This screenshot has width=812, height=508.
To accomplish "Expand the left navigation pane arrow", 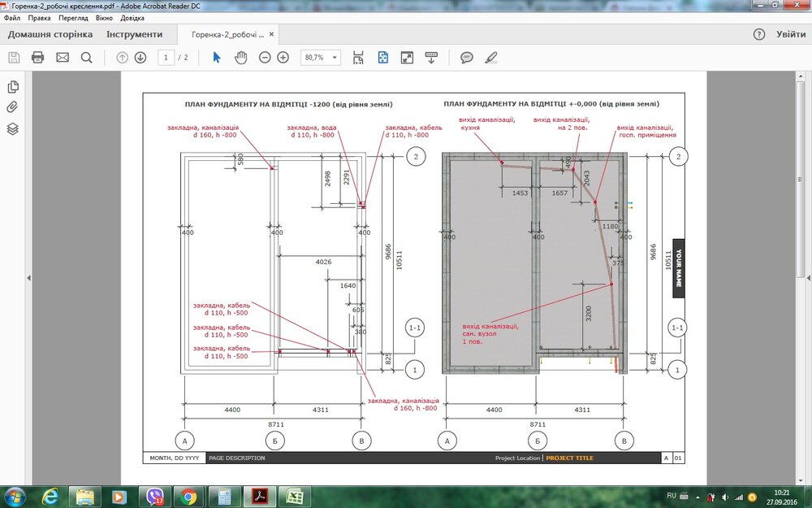I will tap(29, 278).
